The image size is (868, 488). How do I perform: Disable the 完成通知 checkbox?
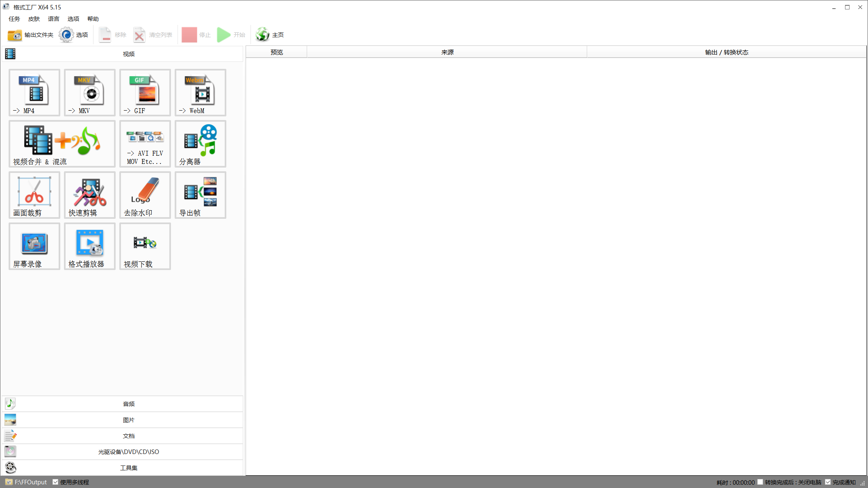[828, 482]
